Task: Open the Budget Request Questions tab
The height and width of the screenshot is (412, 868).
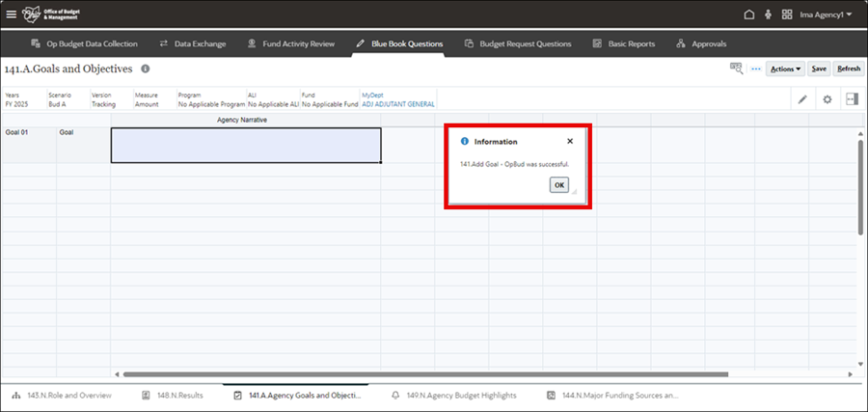Action: [518, 43]
